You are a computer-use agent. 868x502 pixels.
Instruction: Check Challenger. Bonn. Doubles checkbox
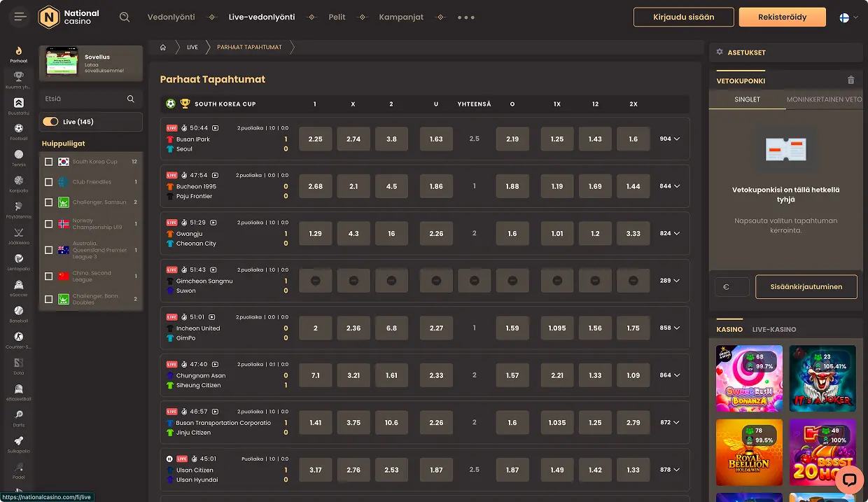coord(48,299)
